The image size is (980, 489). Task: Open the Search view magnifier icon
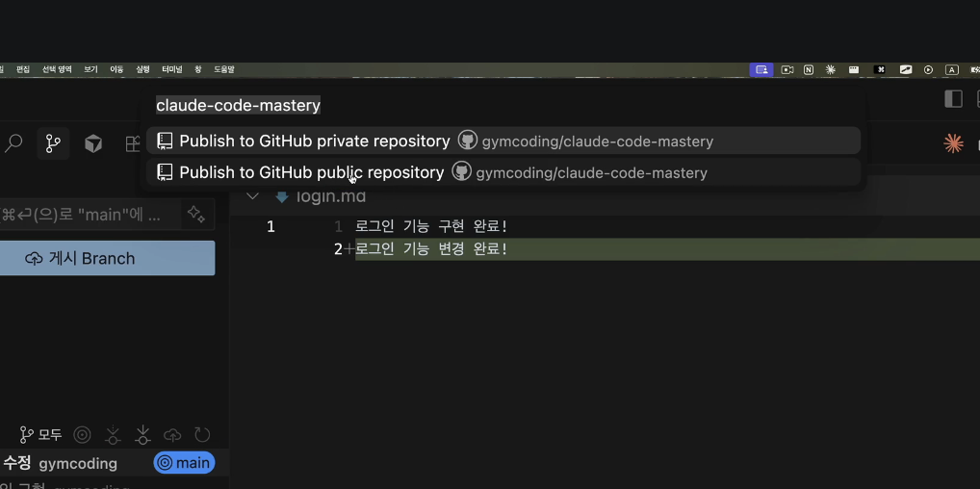pyautogui.click(x=13, y=143)
